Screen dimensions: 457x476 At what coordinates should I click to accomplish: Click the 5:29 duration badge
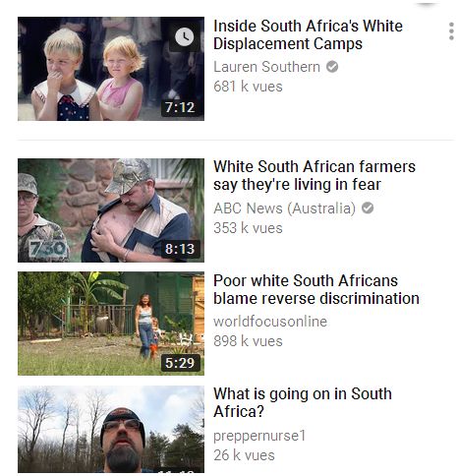coord(180,363)
